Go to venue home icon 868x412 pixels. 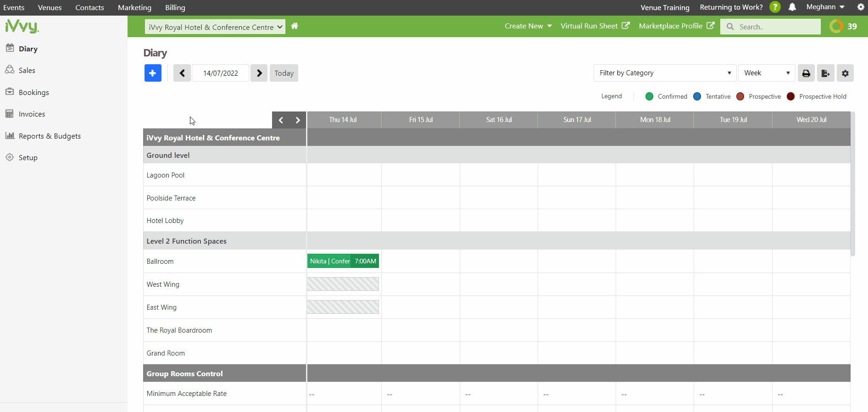(295, 26)
